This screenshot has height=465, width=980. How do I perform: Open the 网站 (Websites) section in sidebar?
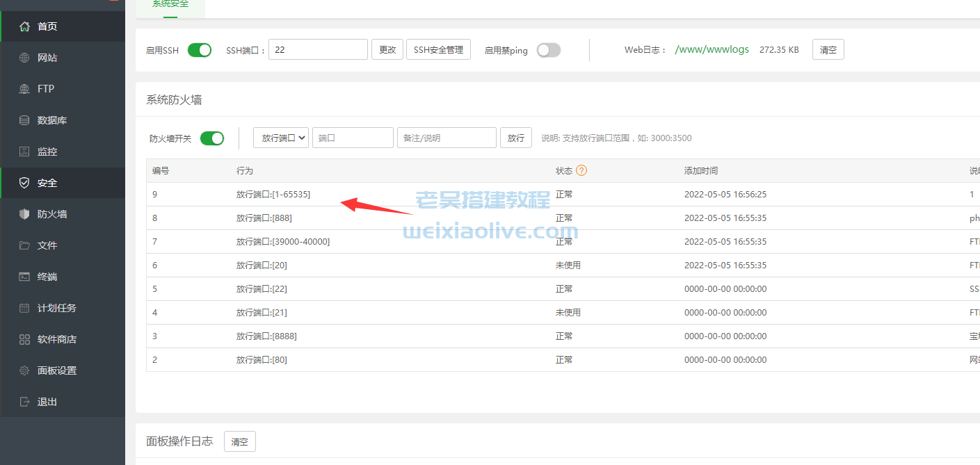pyautogui.click(x=47, y=57)
